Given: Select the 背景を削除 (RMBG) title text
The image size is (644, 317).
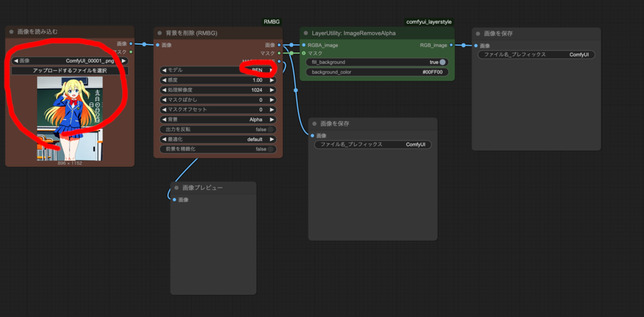Looking at the screenshot, I should tap(191, 33).
